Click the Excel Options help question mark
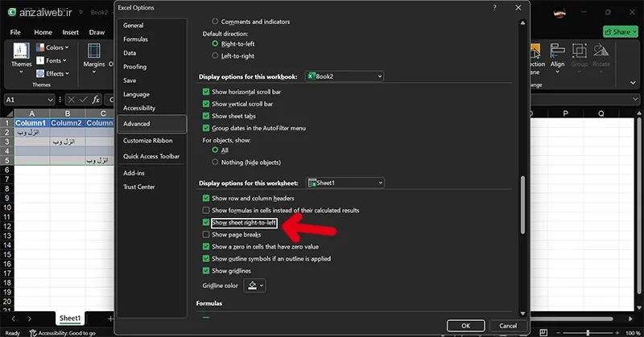Viewport: 644px width, 337px height. pos(494,7)
